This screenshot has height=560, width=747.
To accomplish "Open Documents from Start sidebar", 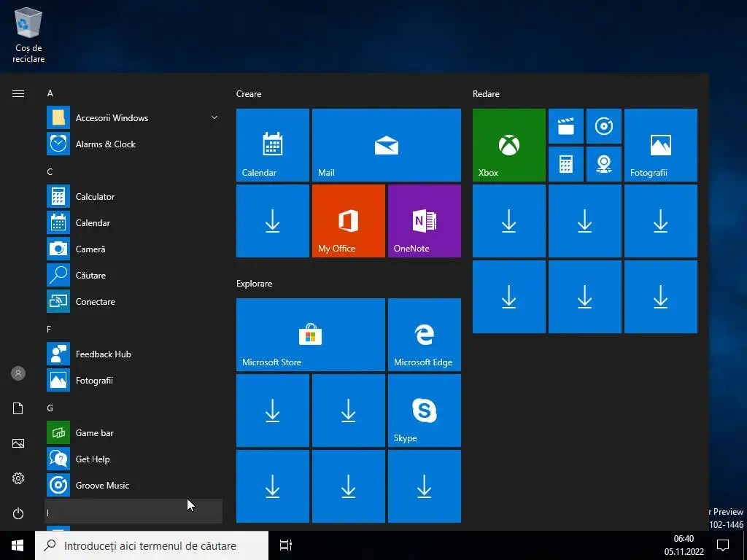I will [18, 408].
